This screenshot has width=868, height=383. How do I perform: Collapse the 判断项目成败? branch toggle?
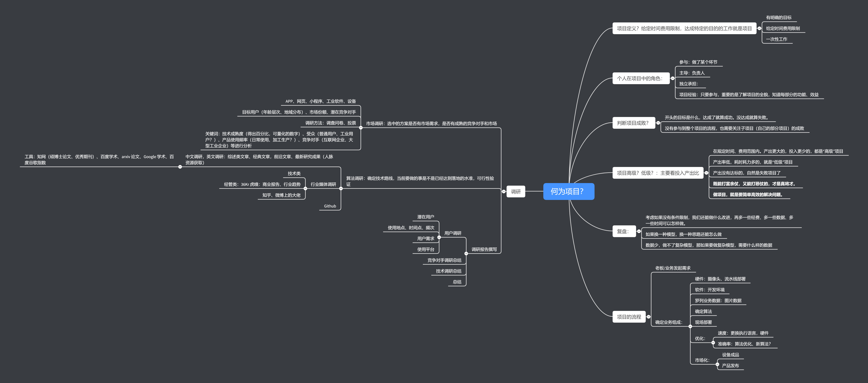point(658,123)
